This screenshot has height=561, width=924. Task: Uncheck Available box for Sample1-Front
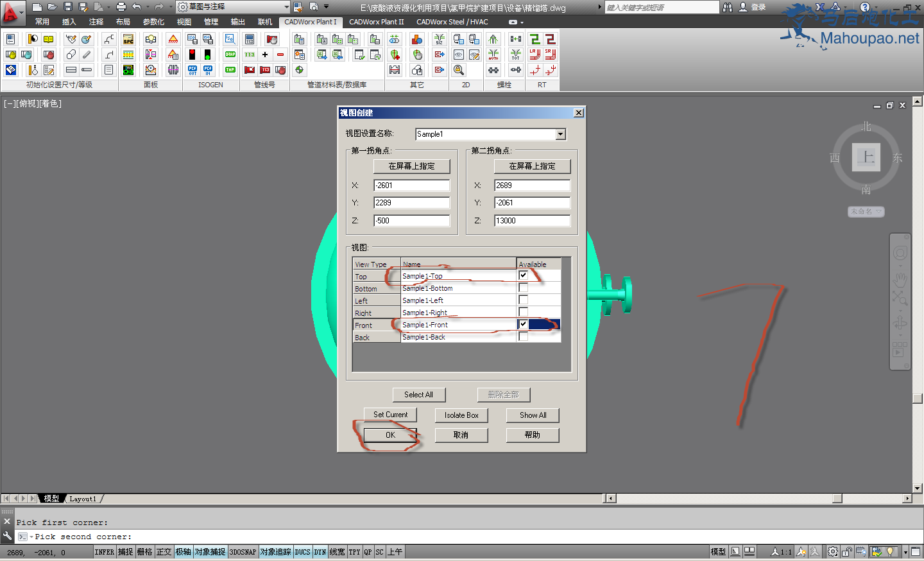coord(523,324)
